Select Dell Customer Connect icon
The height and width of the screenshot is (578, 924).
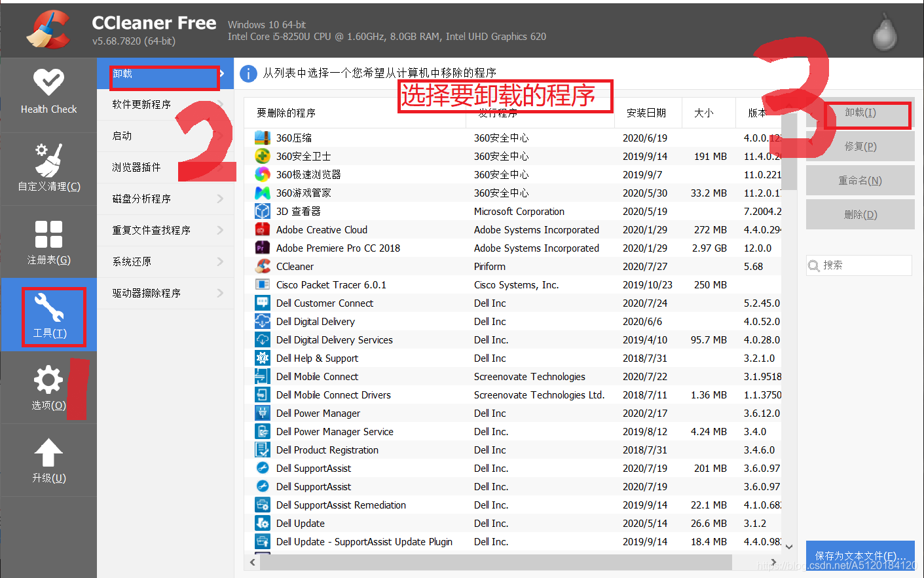[263, 303]
